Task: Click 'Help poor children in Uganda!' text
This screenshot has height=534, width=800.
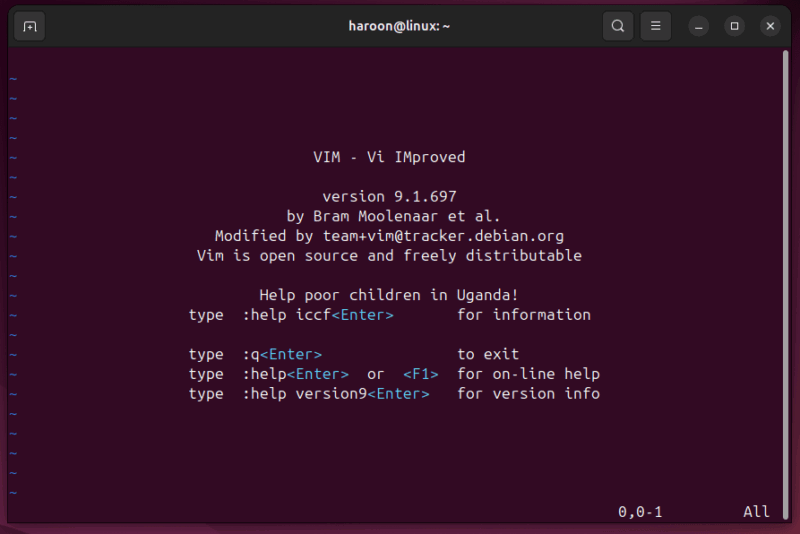Action: (x=389, y=295)
